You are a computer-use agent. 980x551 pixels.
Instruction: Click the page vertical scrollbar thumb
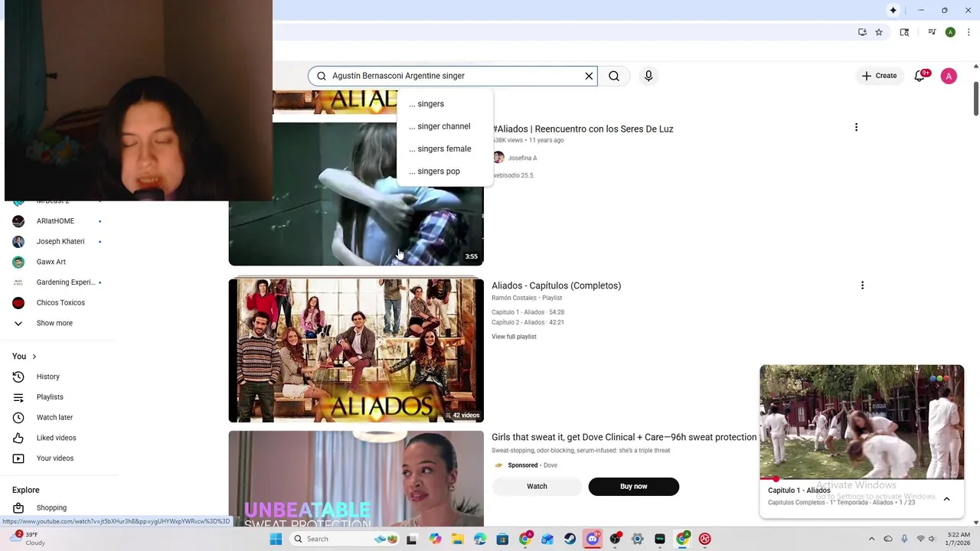click(975, 97)
